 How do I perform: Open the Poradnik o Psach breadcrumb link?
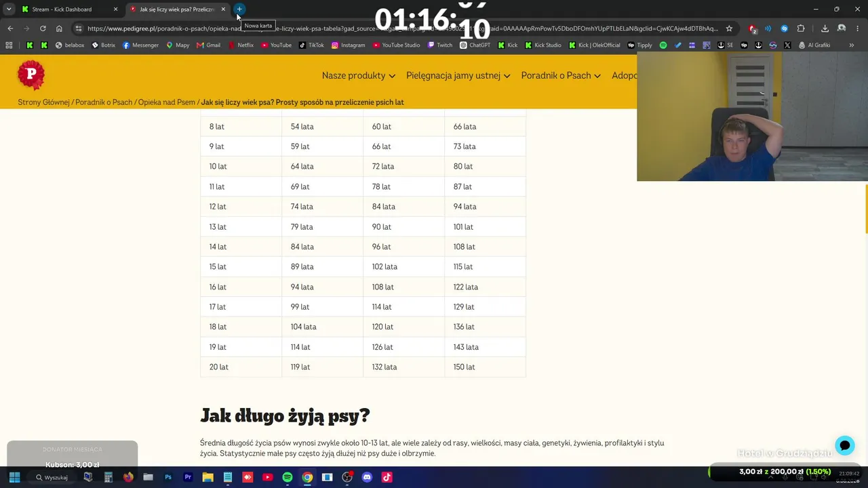coord(104,102)
